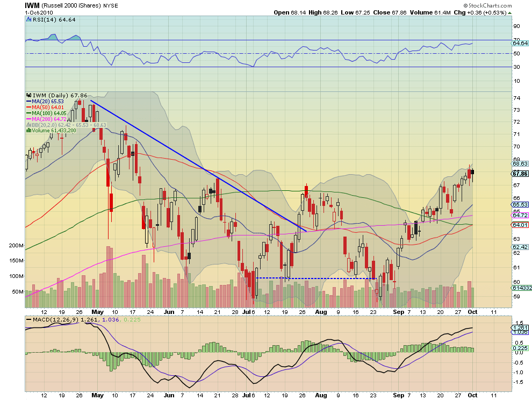Viewport: 532px width, 400px height.
Task: Click 'Sep' on the price panel date axis
Action: tap(399, 312)
